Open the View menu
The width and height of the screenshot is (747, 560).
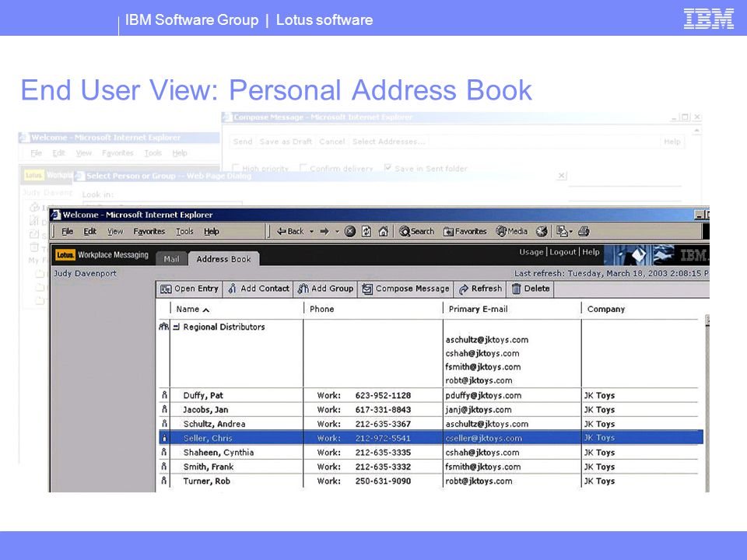click(x=115, y=232)
